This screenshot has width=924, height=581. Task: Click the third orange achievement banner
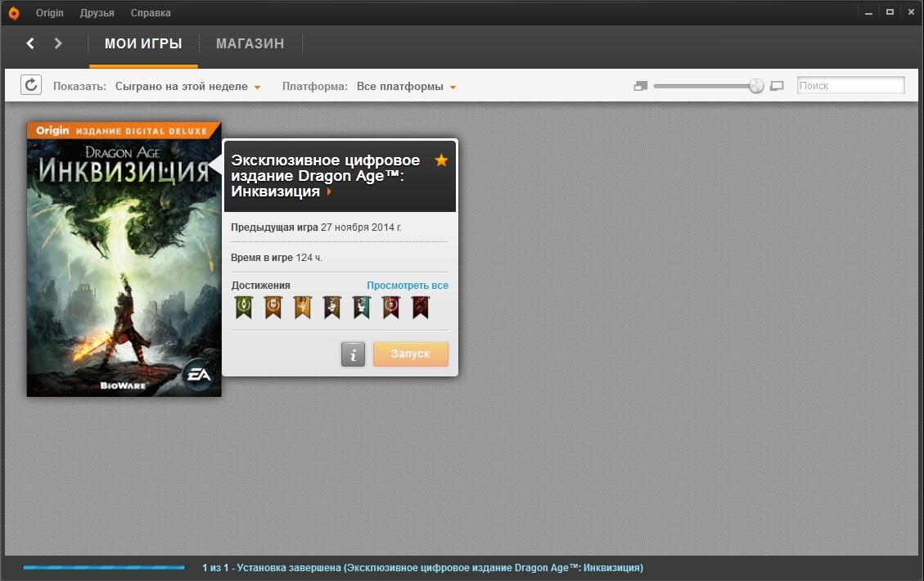[x=302, y=307]
